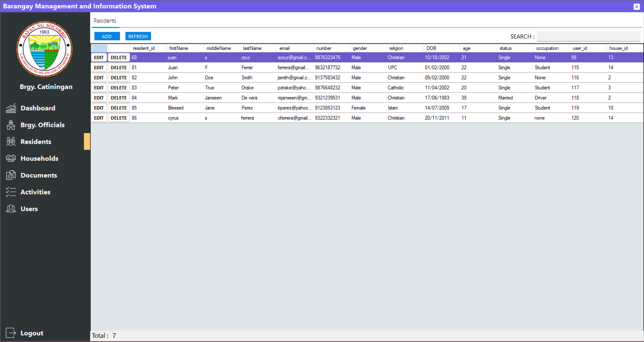
Task: Sort by lastName column header
Action: pyautogui.click(x=258, y=48)
